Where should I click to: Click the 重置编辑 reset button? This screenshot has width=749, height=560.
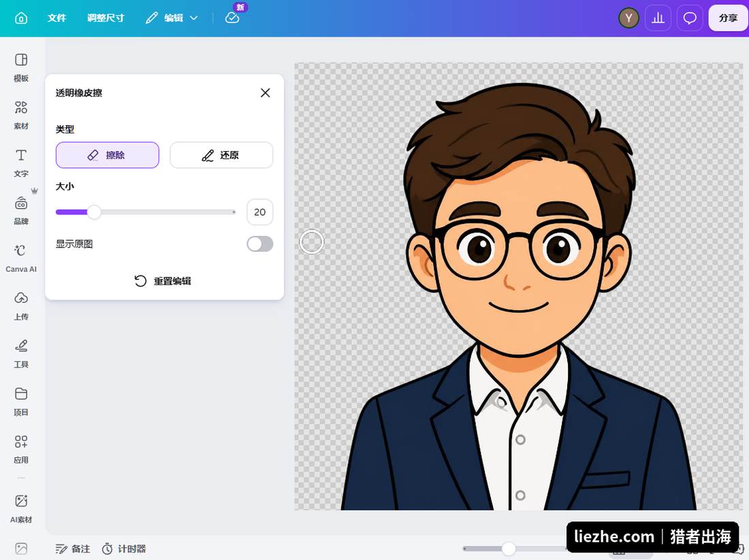(163, 281)
